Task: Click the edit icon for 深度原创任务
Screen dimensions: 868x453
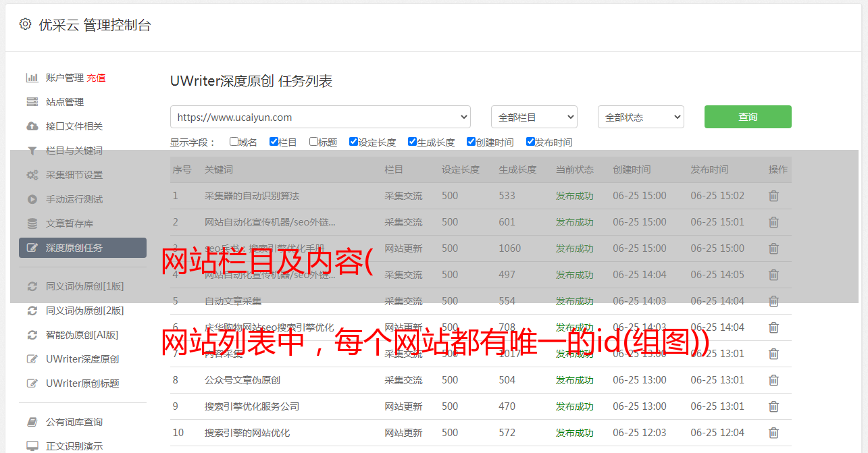Action: pos(32,248)
